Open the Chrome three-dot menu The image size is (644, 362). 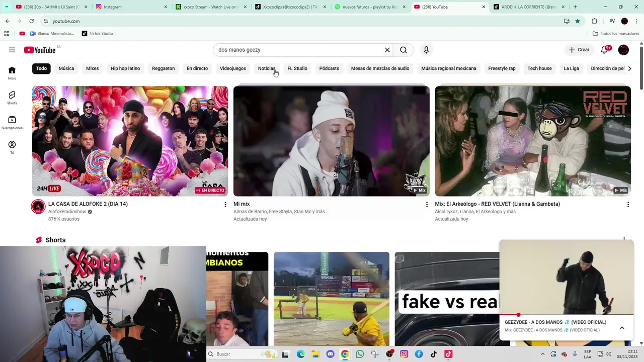tap(637, 21)
